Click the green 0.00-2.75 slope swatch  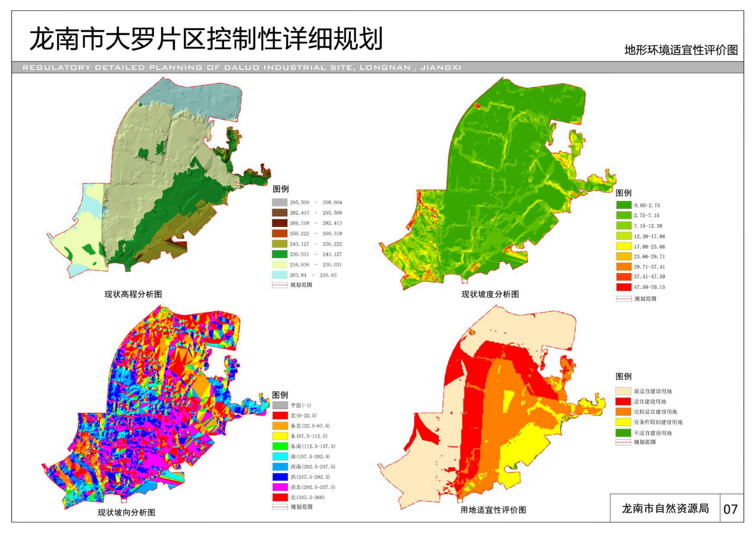click(623, 205)
